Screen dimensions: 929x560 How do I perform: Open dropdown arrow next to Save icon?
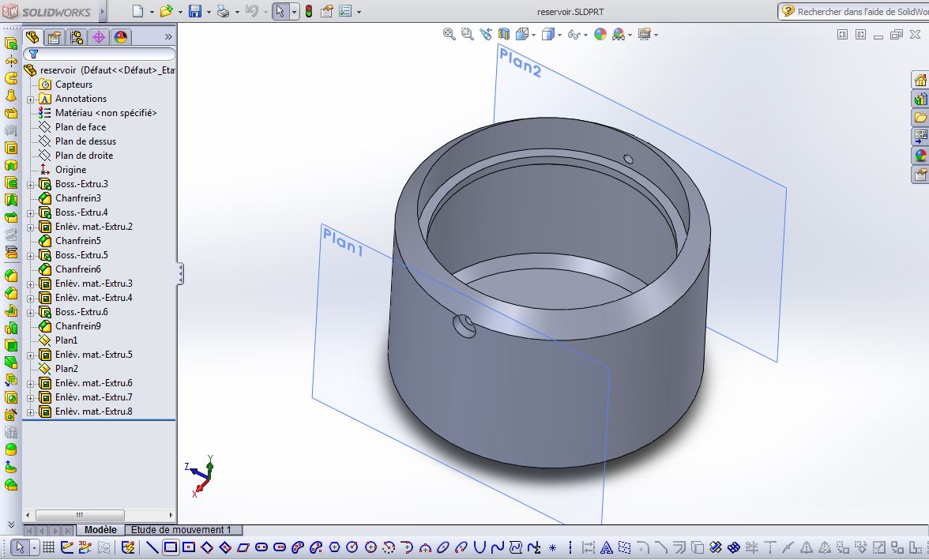[x=209, y=12]
